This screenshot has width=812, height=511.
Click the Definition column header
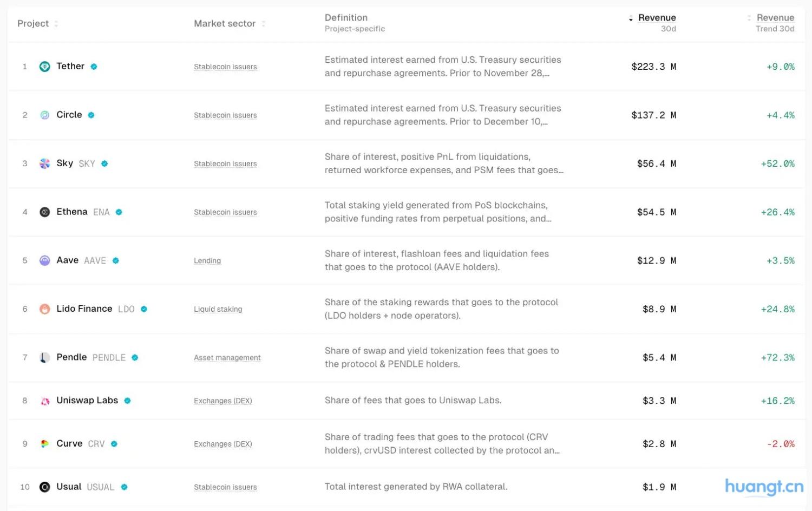(x=346, y=18)
